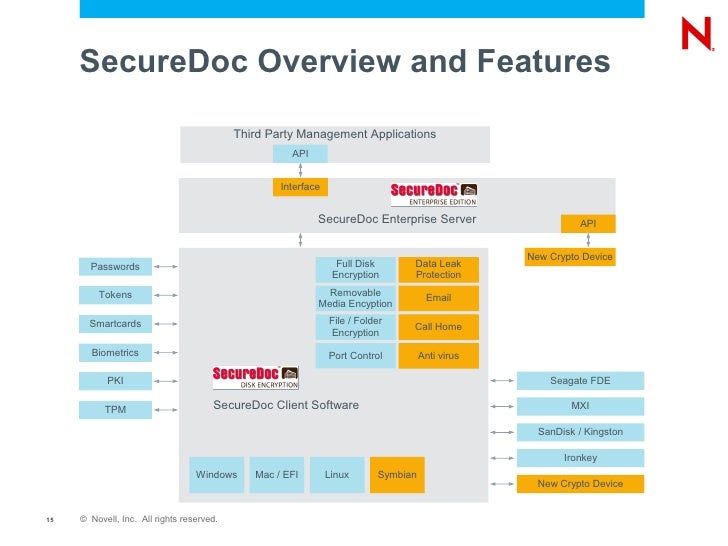Click the slide number 15

point(50,520)
